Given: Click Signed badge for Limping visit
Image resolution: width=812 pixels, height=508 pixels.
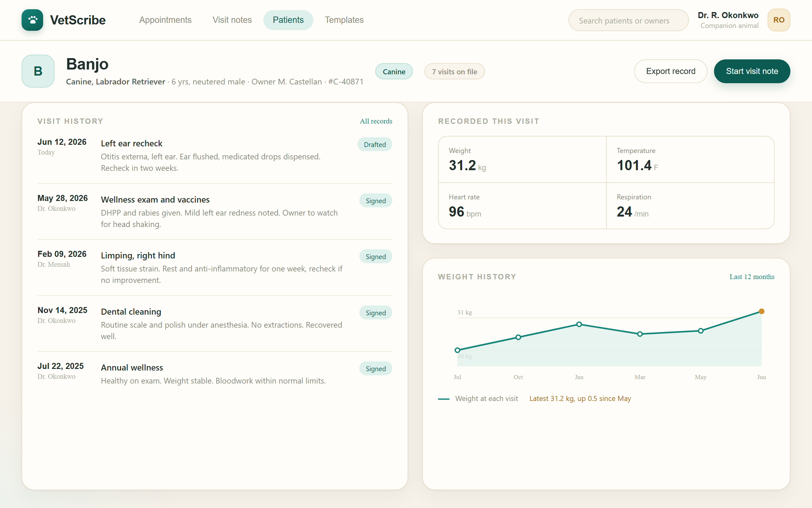Looking at the screenshot, I should coord(376,256).
